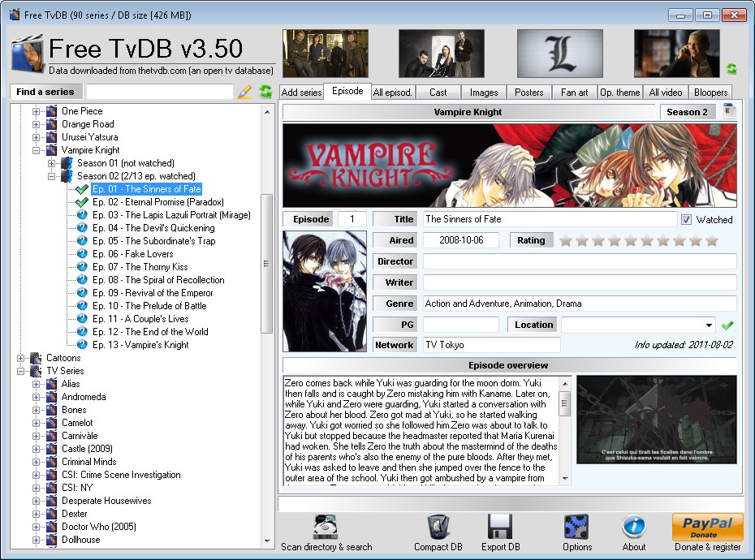This screenshot has width=755, height=560.
Task: Click the pencil icon beside the search field
Action: 245,92
